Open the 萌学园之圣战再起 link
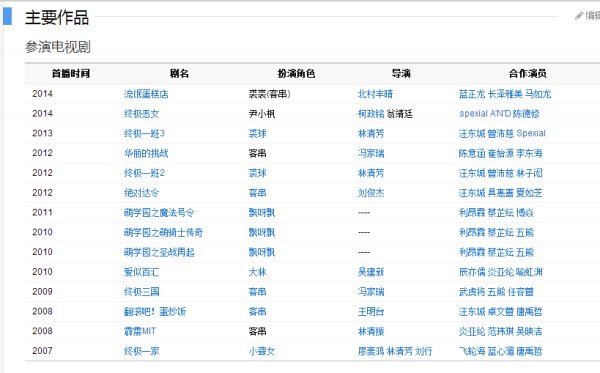The height and width of the screenshot is (373, 600). pyautogui.click(x=159, y=252)
